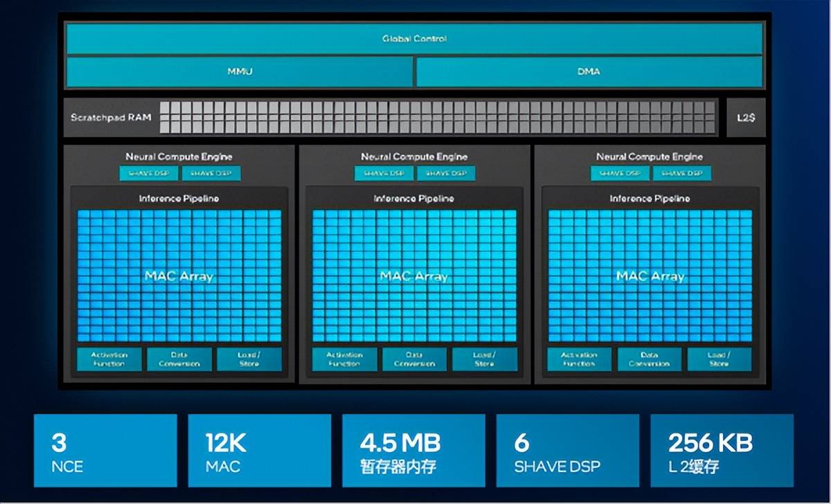Click first SHAVE DSP in left engine
Image resolution: width=831 pixels, height=504 pixels.
click(x=150, y=173)
